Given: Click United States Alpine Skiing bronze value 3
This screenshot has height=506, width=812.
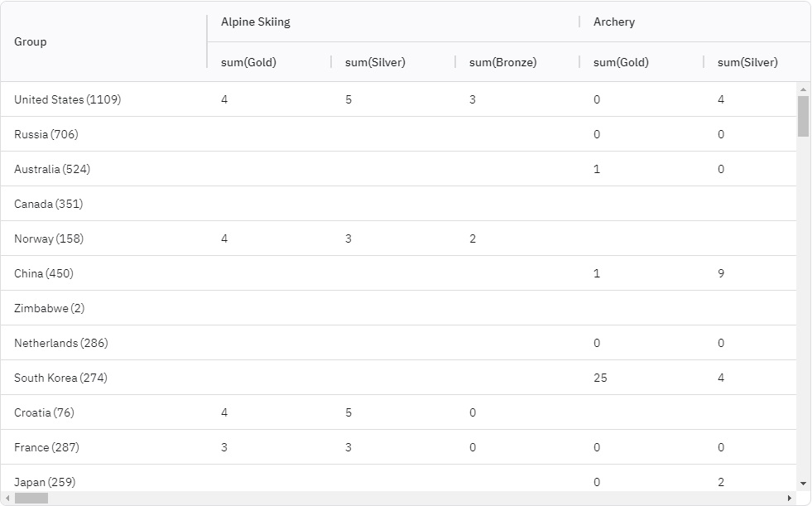Looking at the screenshot, I should pyautogui.click(x=473, y=99).
